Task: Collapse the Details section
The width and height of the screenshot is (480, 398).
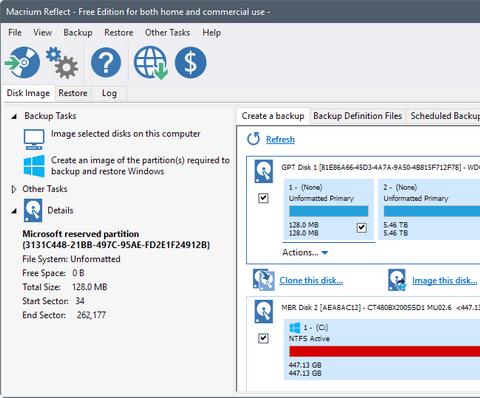Action: pyautogui.click(x=14, y=211)
